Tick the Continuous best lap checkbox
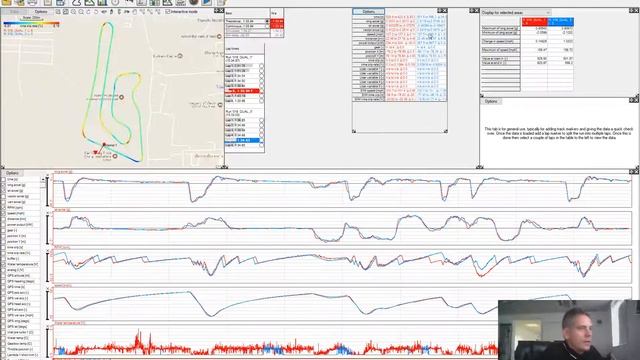The width and height of the screenshot is (640, 360). (267, 26)
